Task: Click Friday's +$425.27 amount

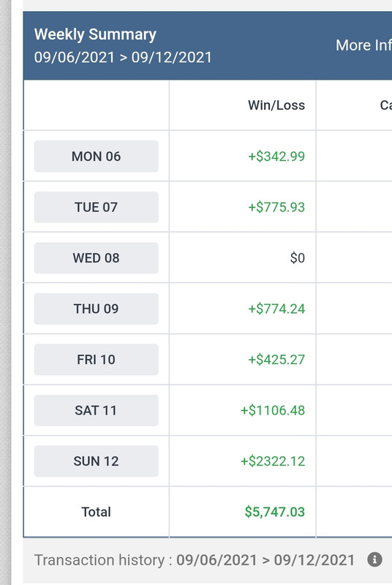Action: pyautogui.click(x=276, y=359)
